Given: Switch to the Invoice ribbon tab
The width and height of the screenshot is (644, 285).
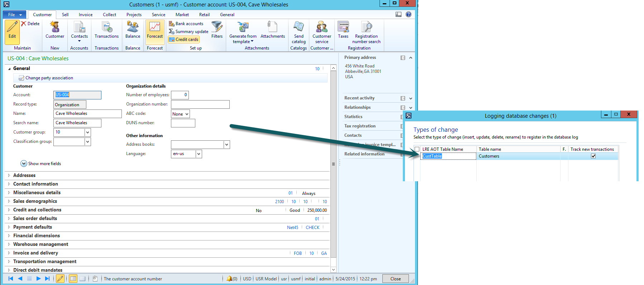Looking at the screenshot, I should tap(86, 15).
